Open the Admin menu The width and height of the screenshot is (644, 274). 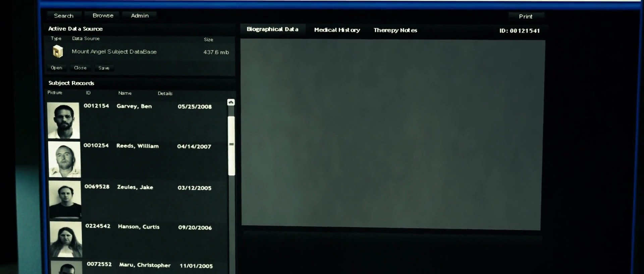(140, 15)
